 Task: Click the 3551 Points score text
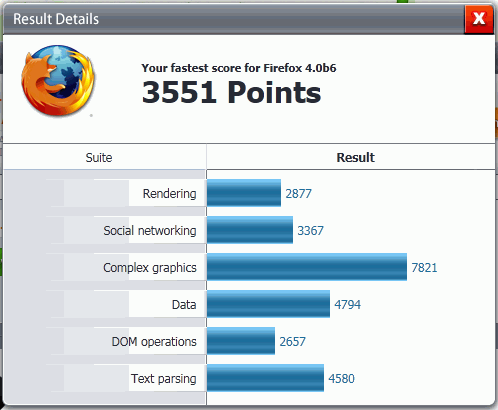pyautogui.click(x=231, y=92)
